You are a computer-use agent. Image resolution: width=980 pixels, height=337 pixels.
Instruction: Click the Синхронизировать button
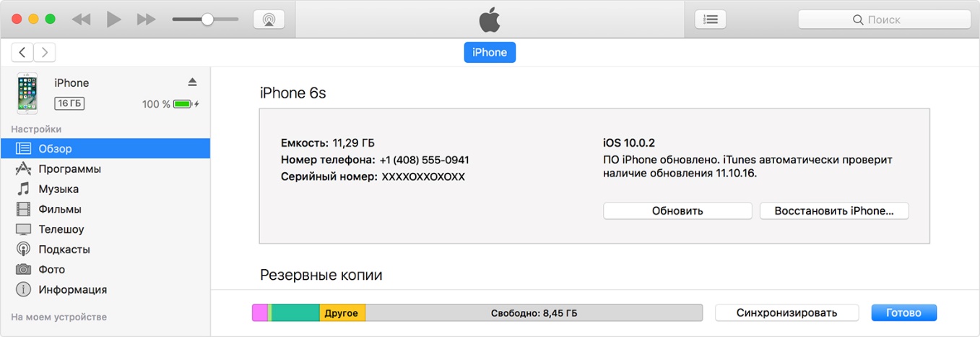click(786, 312)
